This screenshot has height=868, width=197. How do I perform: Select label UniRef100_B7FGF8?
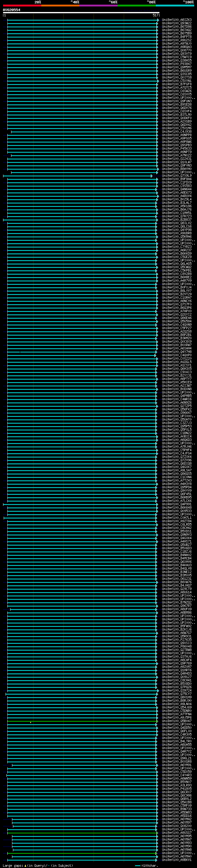177,84
